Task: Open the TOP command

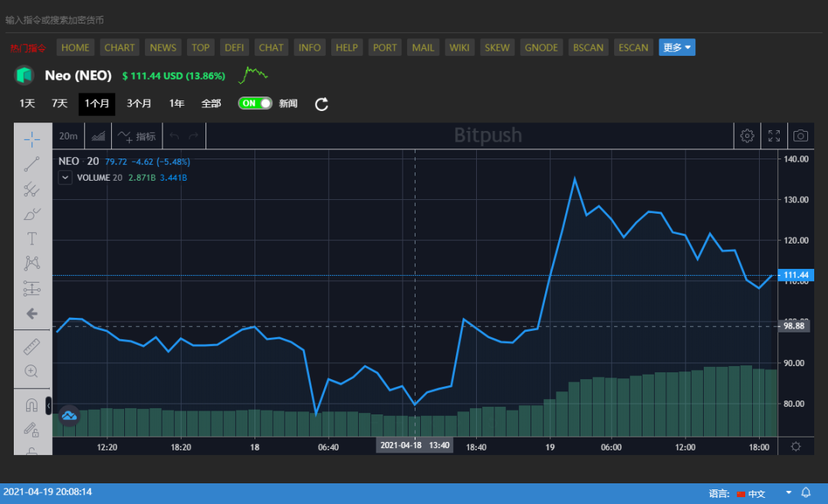Action: (201, 47)
